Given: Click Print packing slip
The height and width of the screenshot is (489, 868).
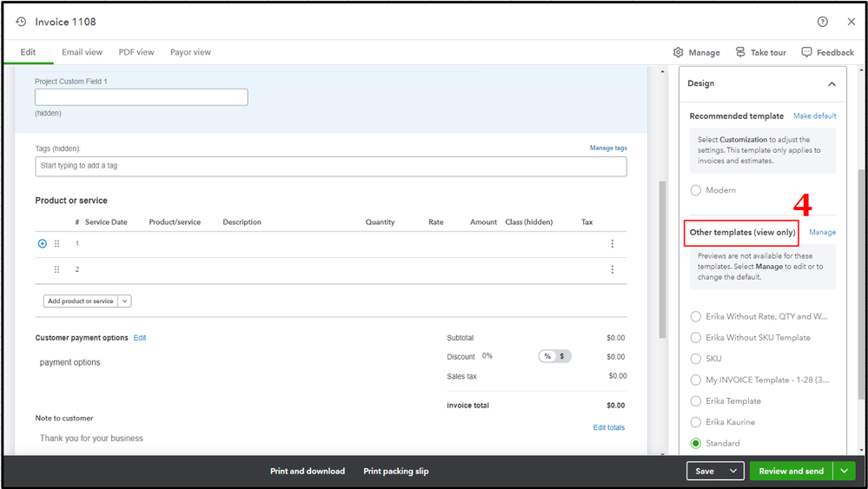Looking at the screenshot, I should coord(396,471).
